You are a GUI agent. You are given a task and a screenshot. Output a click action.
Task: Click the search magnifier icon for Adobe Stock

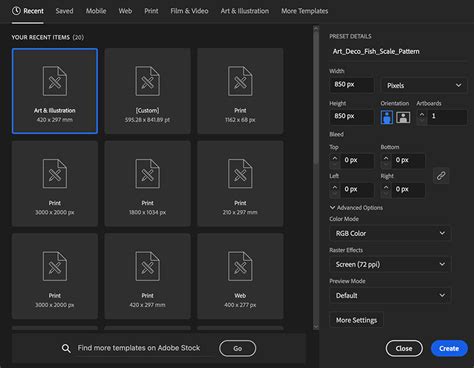coord(66,349)
